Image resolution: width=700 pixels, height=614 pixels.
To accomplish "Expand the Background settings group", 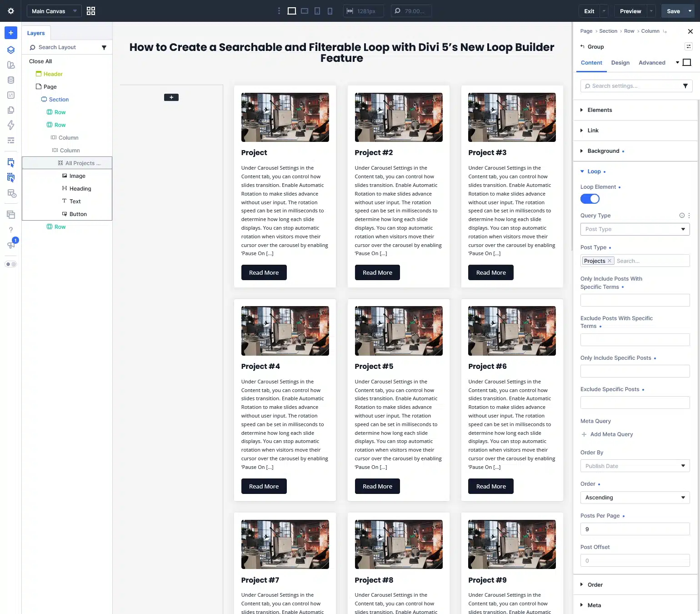I will (635, 151).
